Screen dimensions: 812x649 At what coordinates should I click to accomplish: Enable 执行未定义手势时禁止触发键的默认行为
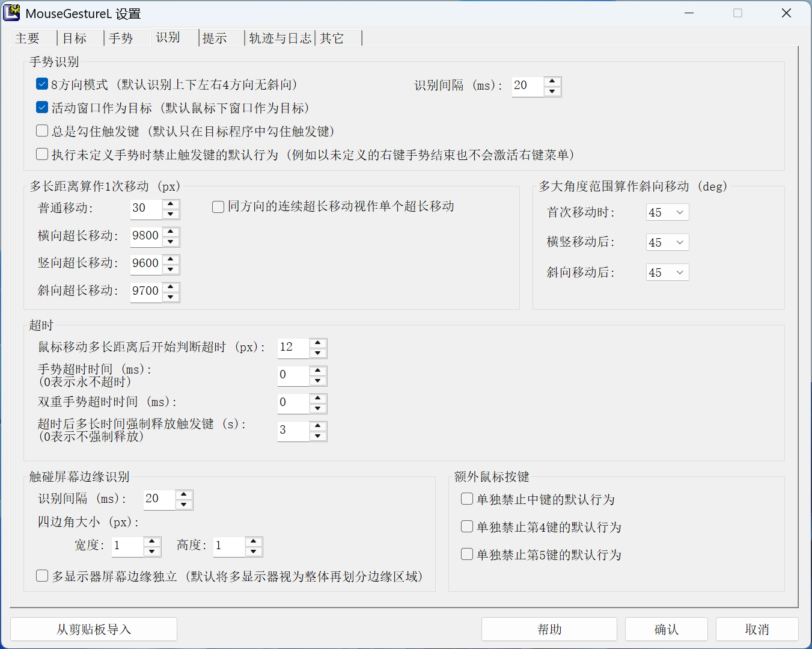[x=42, y=155]
